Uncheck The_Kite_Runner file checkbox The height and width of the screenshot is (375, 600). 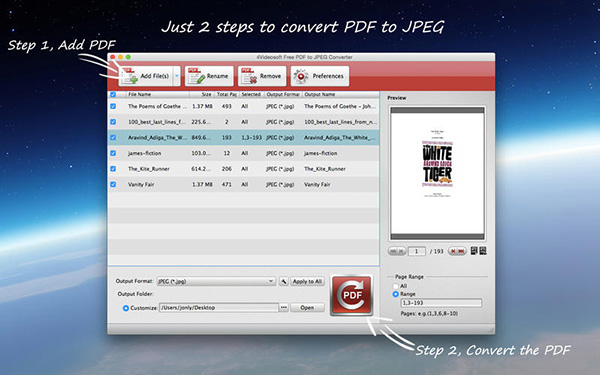pyautogui.click(x=113, y=169)
